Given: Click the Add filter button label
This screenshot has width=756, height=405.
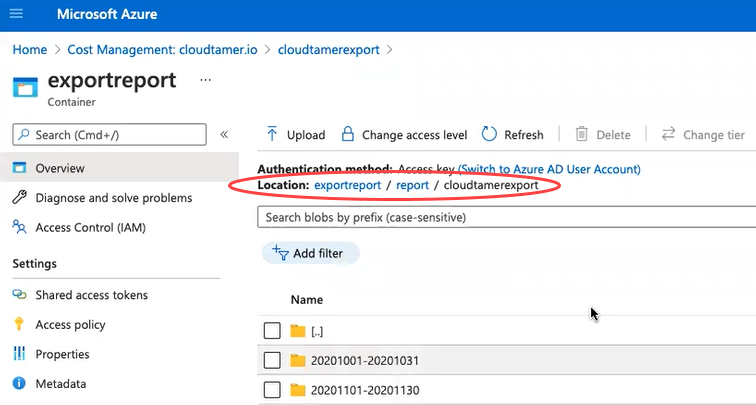Looking at the screenshot, I should coord(318,253).
